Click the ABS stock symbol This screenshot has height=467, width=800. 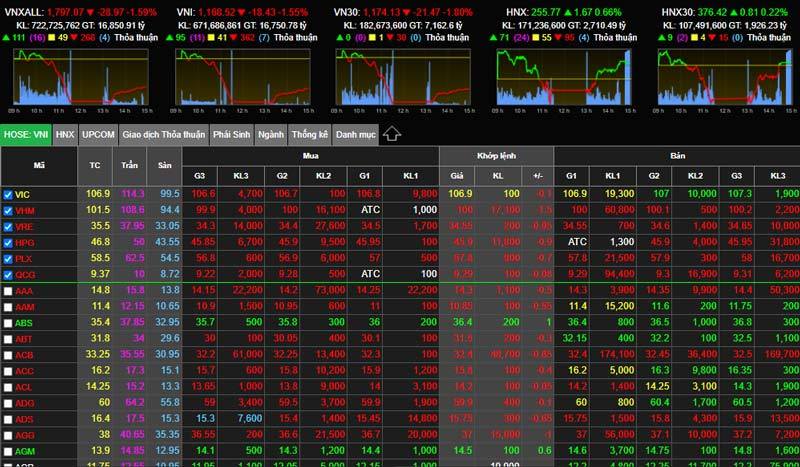(24, 322)
